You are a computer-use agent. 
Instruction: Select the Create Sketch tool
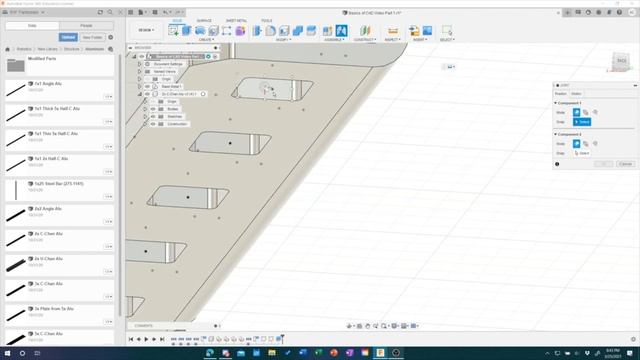tap(173, 31)
